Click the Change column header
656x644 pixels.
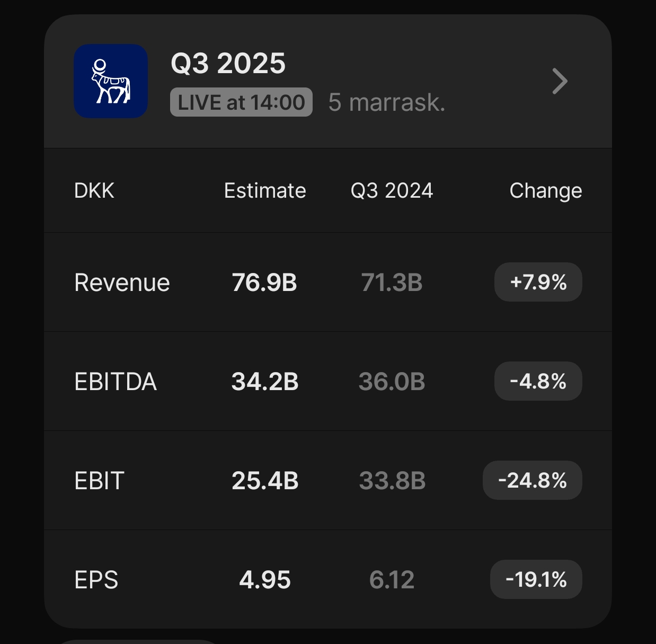pyautogui.click(x=545, y=190)
